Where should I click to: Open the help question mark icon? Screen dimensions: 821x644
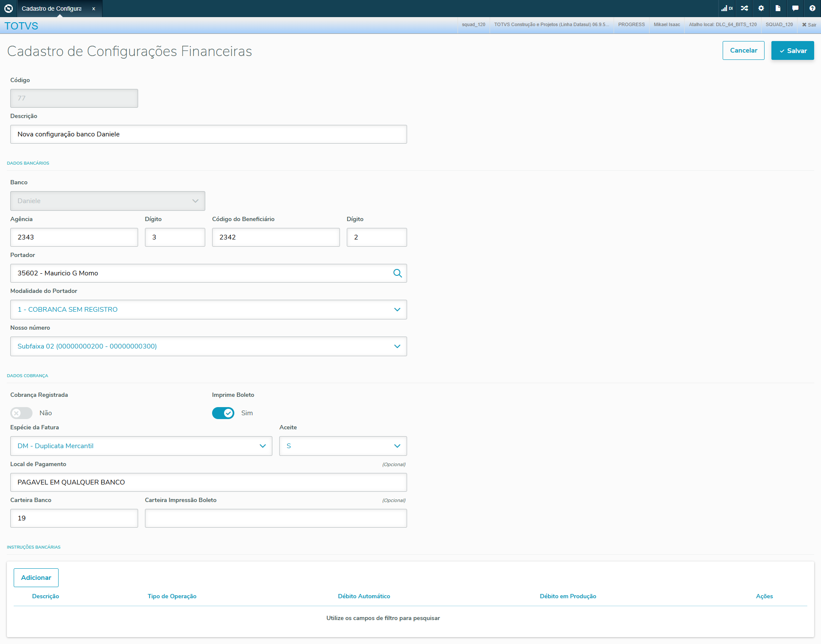812,8
